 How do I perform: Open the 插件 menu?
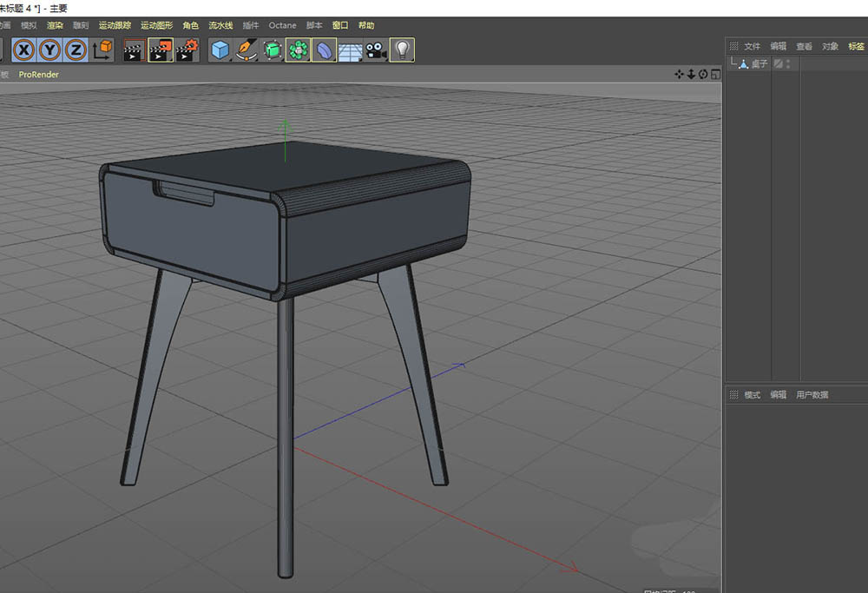coord(251,25)
